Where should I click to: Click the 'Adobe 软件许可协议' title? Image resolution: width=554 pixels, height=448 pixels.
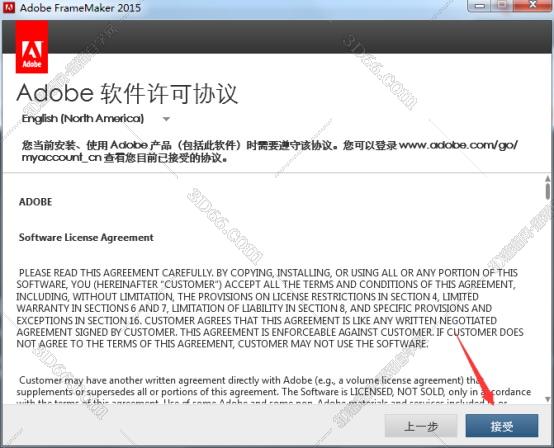pos(128,93)
